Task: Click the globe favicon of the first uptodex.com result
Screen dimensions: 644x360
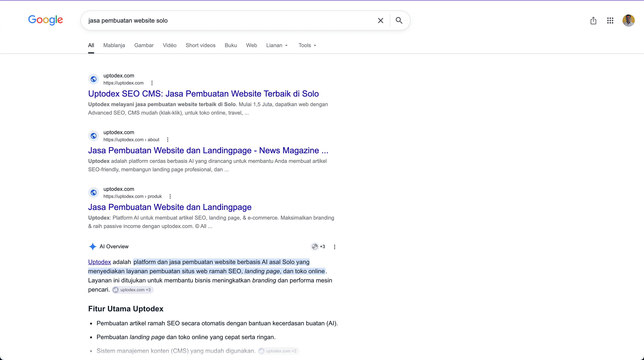Action: pyautogui.click(x=94, y=79)
